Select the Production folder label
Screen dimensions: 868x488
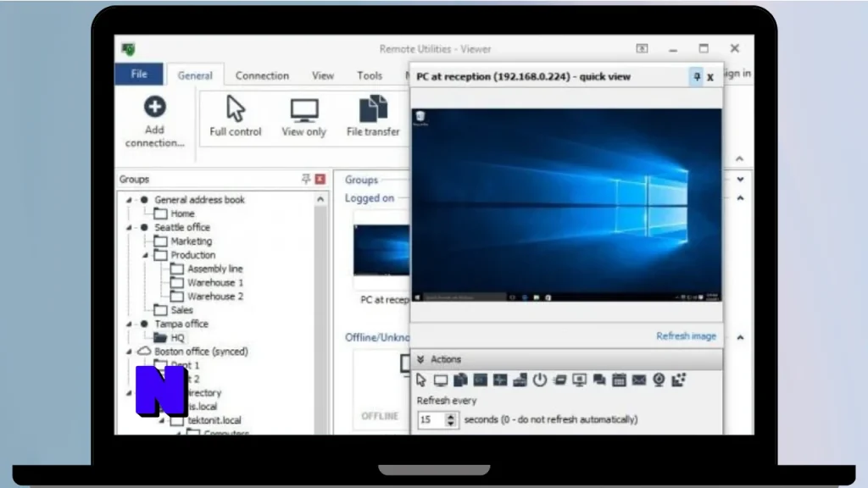coord(193,255)
